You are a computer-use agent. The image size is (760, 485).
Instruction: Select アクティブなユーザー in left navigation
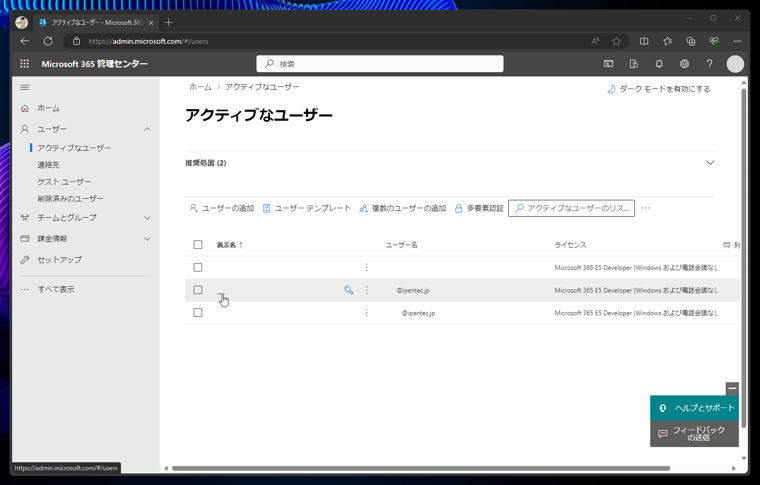pyautogui.click(x=74, y=148)
